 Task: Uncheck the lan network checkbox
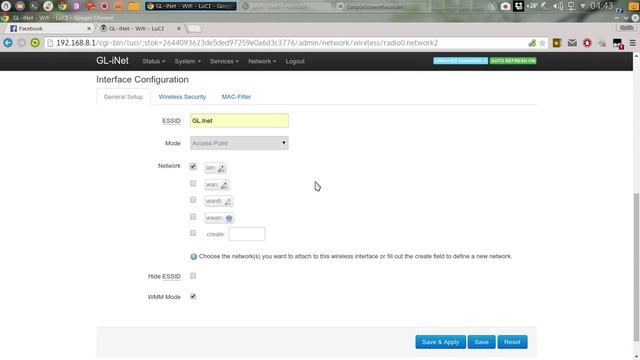pos(193,166)
